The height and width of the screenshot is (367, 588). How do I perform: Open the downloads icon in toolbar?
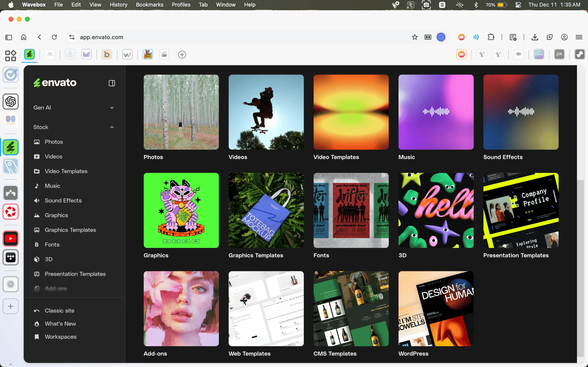(534, 37)
